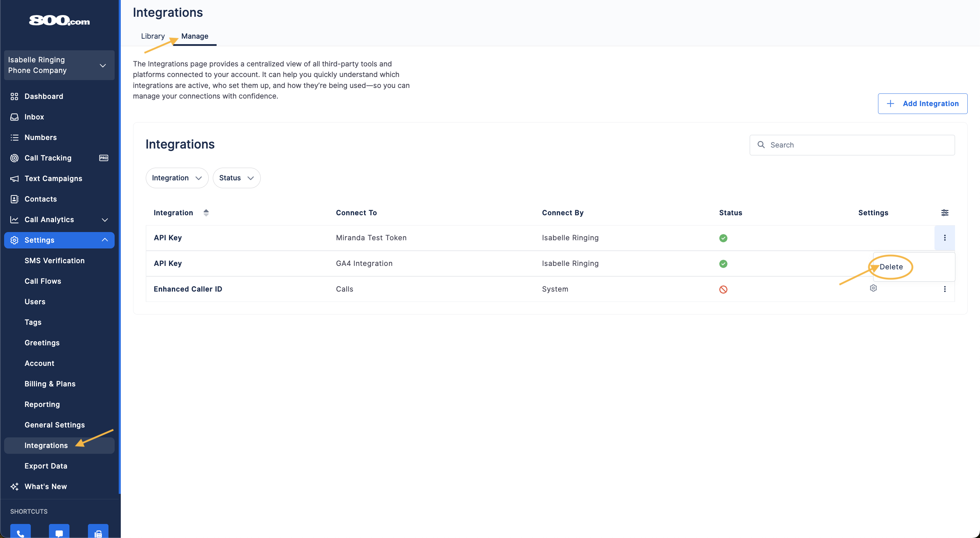Open the table column settings icon
The height and width of the screenshot is (538, 980).
945,213
